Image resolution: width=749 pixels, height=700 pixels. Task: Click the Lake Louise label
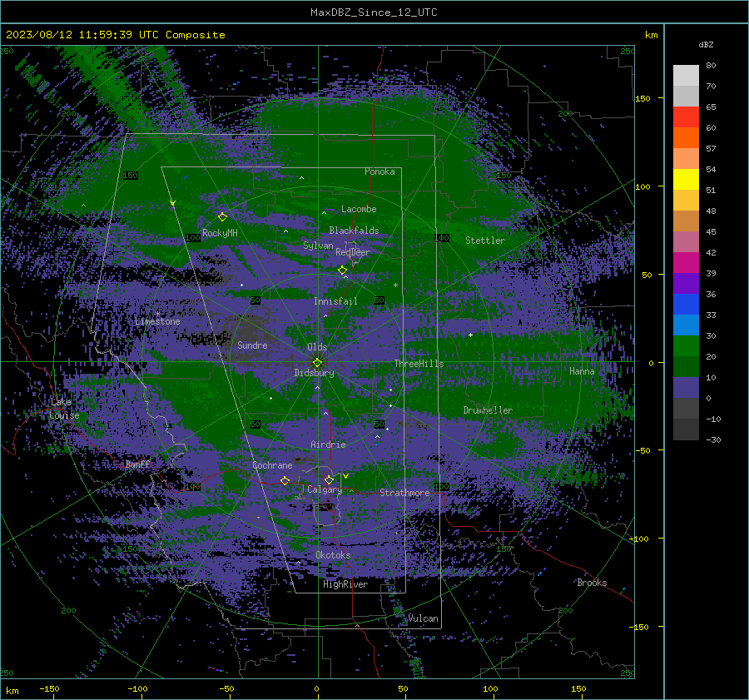pos(64,409)
